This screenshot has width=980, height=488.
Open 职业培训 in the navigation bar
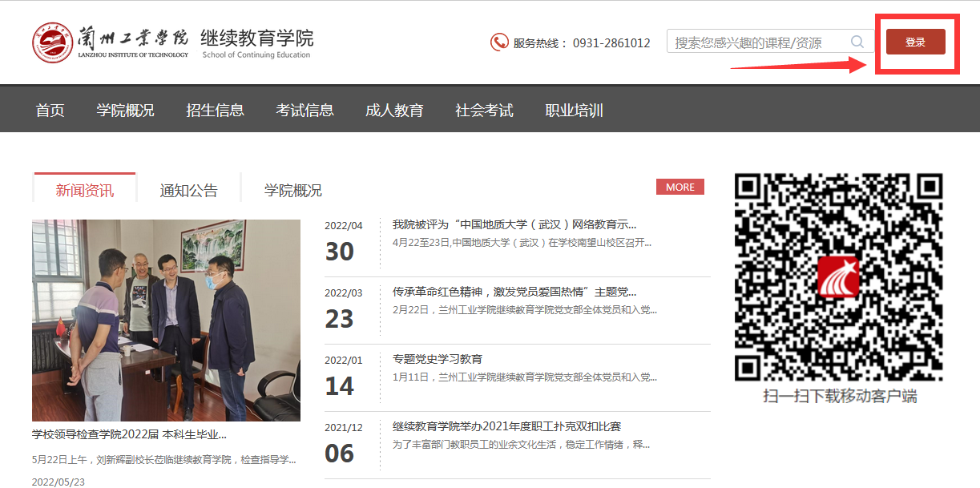(574, 110)
